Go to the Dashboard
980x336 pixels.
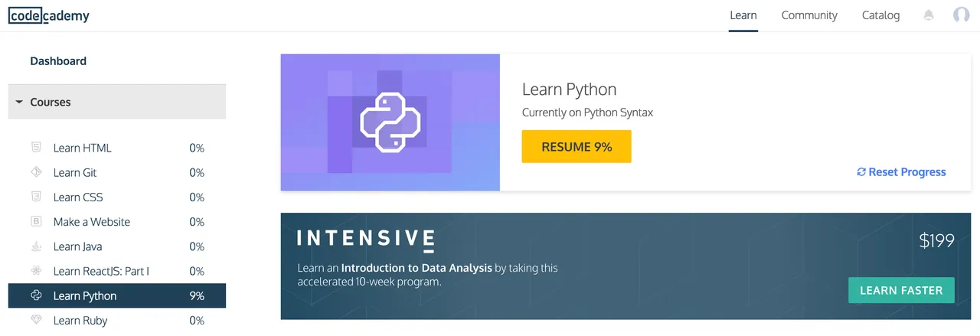pyautogui.click(x=58, y=61)
